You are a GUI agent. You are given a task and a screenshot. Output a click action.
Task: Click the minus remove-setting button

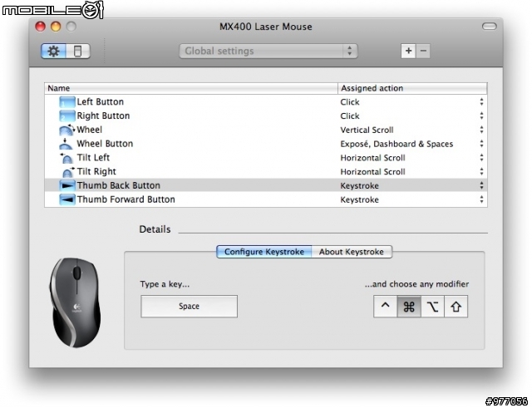point(423,51)
